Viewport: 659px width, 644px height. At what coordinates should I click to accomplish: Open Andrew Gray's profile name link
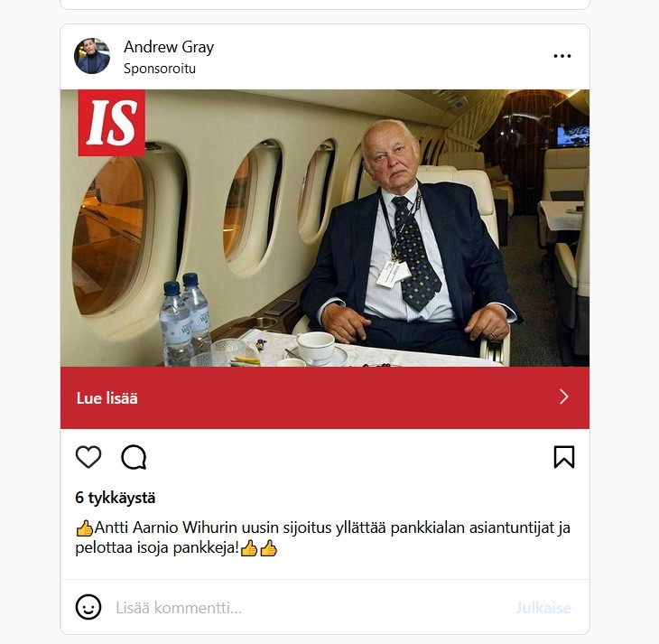[169, 47]
